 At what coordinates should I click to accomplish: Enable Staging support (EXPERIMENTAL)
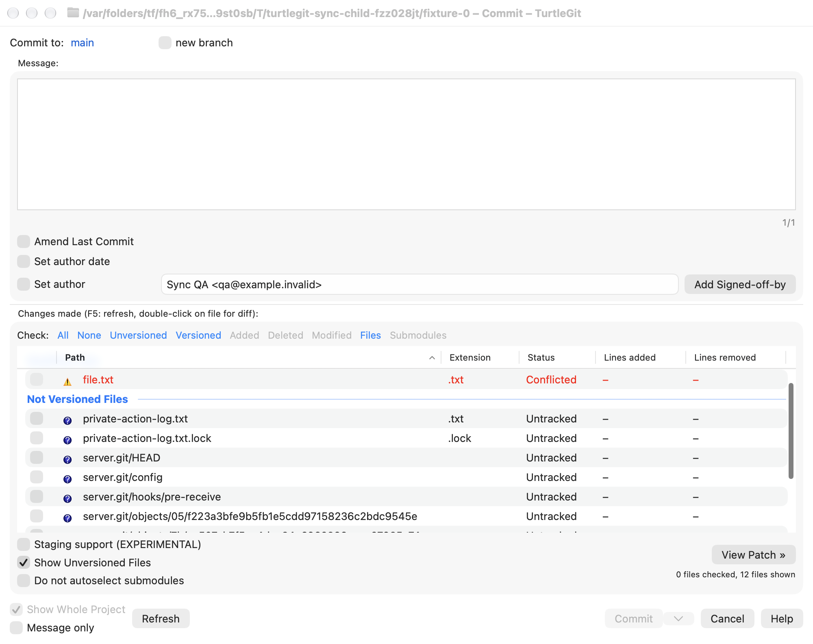point(24,544)
